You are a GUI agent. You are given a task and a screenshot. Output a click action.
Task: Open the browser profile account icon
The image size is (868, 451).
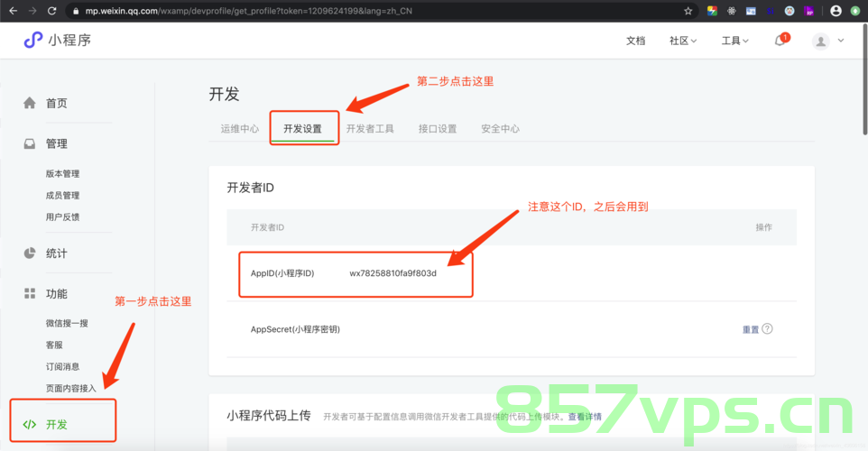836,11
